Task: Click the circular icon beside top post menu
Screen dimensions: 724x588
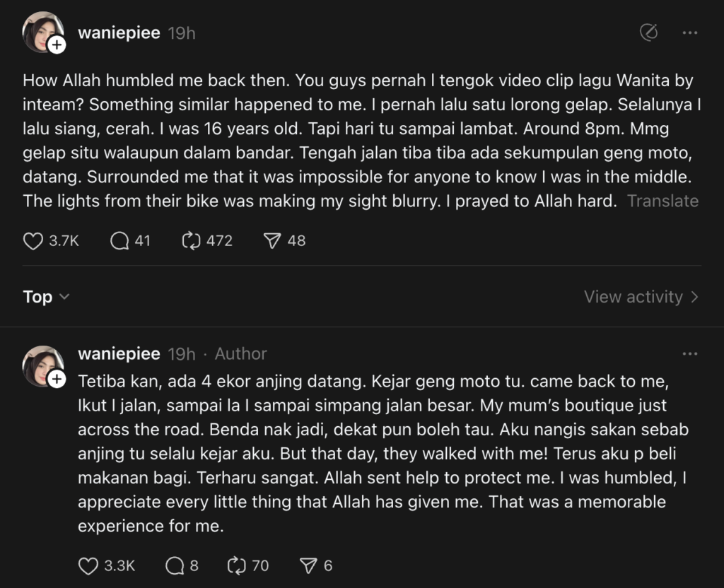Action: click(x=648, y=33)
